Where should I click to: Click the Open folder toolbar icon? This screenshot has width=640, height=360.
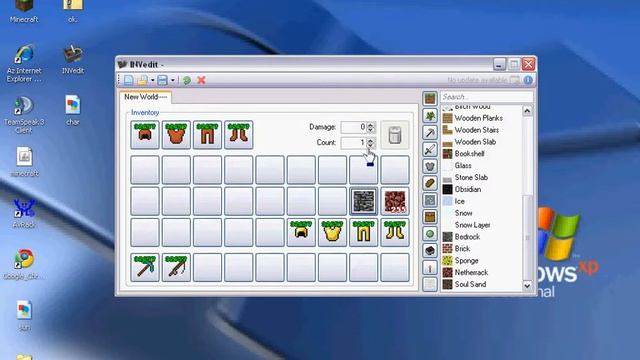[x=142, y=80]
